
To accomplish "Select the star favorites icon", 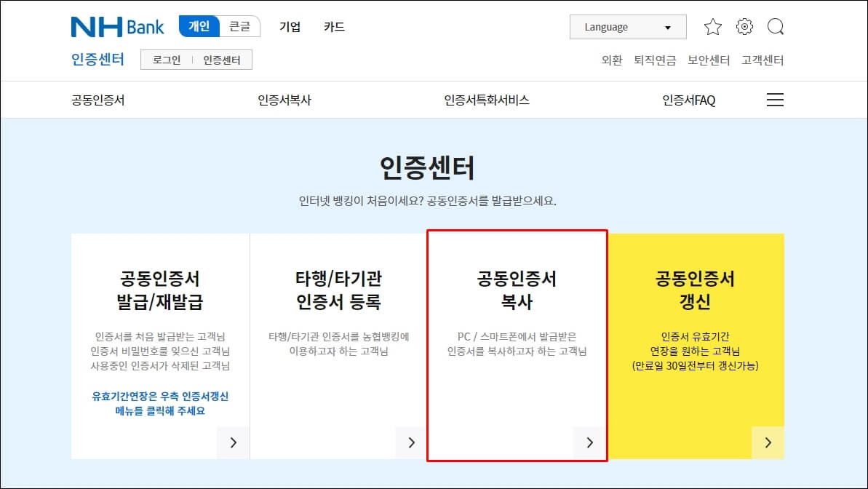I will pyautogui.click(x=713, y=26).
